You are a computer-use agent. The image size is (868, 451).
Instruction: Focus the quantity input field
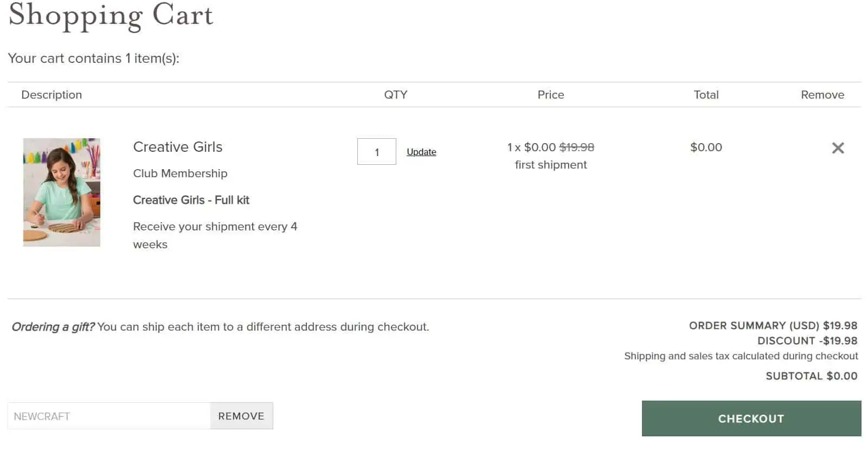(377, 152)
